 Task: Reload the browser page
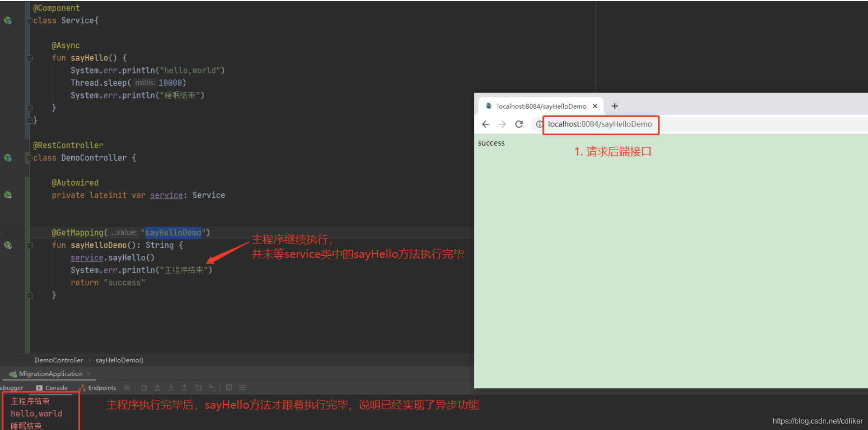point(519,124)
